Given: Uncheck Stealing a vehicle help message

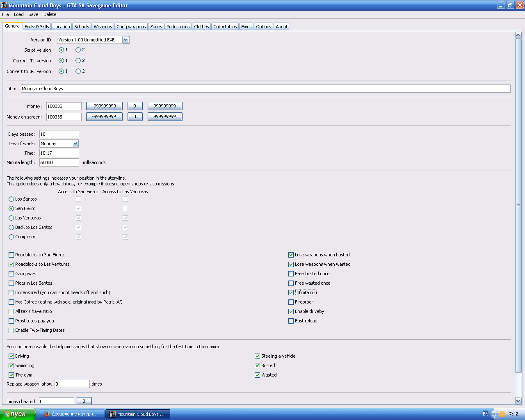Looking at the screenshot, I should point(258,356).
